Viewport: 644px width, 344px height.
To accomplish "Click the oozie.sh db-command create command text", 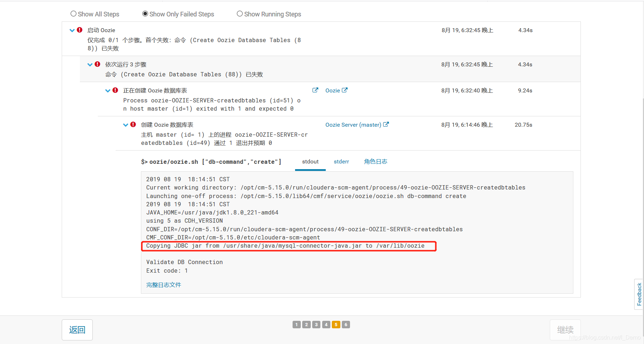I will [x=211, y=162].
